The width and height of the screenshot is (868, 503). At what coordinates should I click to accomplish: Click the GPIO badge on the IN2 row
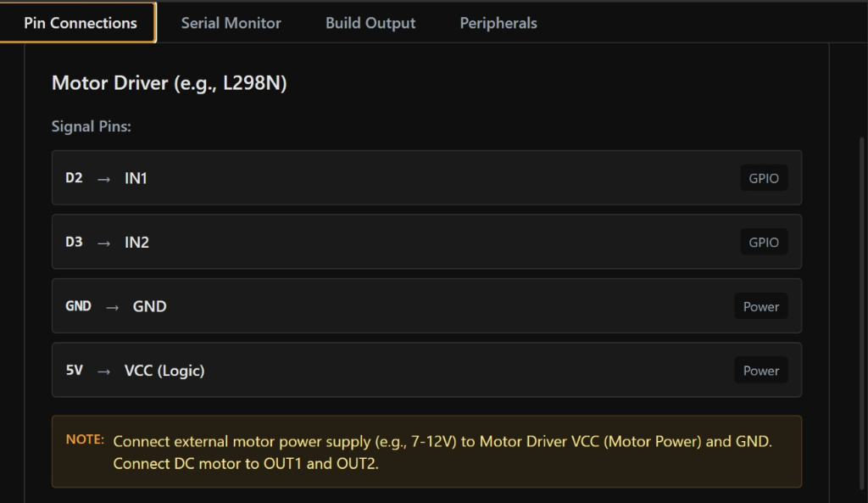click(763, 243)
